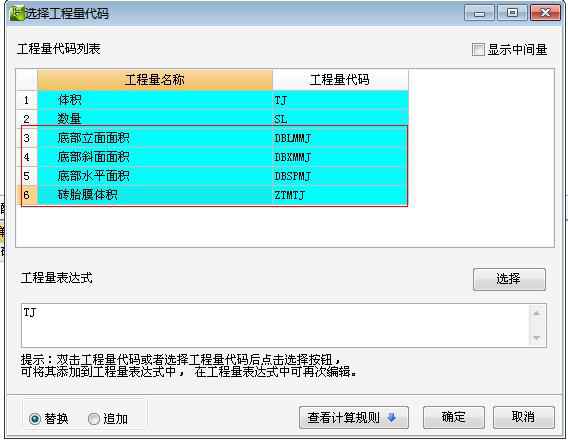Click the expression box's scroll up arrow
568x444 pixels.
point(537,313)
